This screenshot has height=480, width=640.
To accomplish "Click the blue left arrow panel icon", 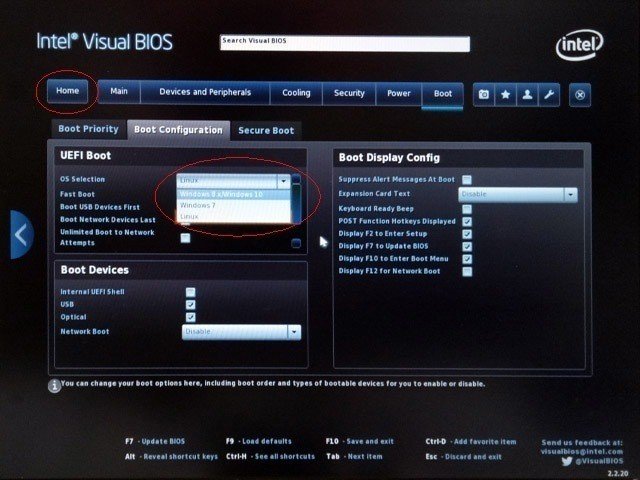I will 22,235.
